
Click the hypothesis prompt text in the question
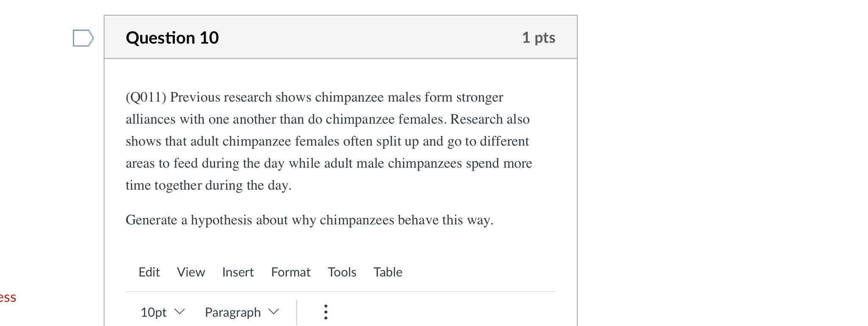pos(310,220)
